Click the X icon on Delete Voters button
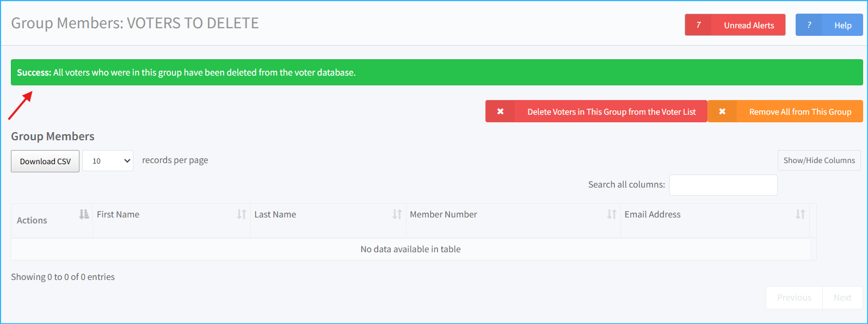This screenshot has width=868, height=324. [500, 111]
